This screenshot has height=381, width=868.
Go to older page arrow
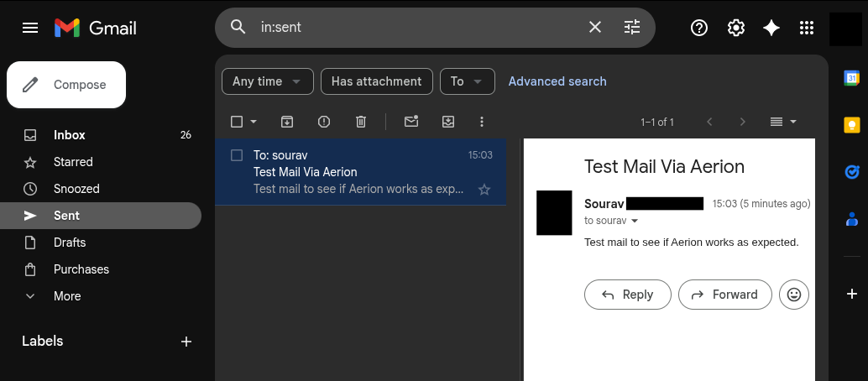pos(743,122)
